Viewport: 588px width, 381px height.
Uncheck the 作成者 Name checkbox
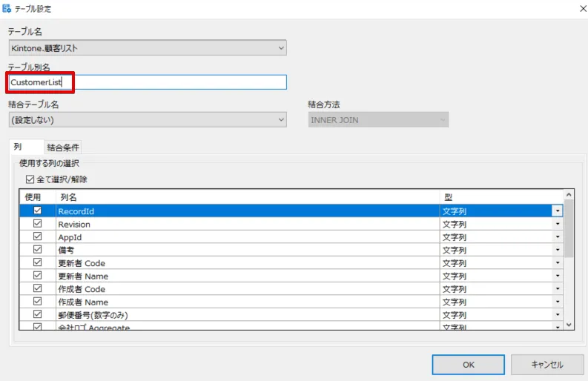coord(37,302)
